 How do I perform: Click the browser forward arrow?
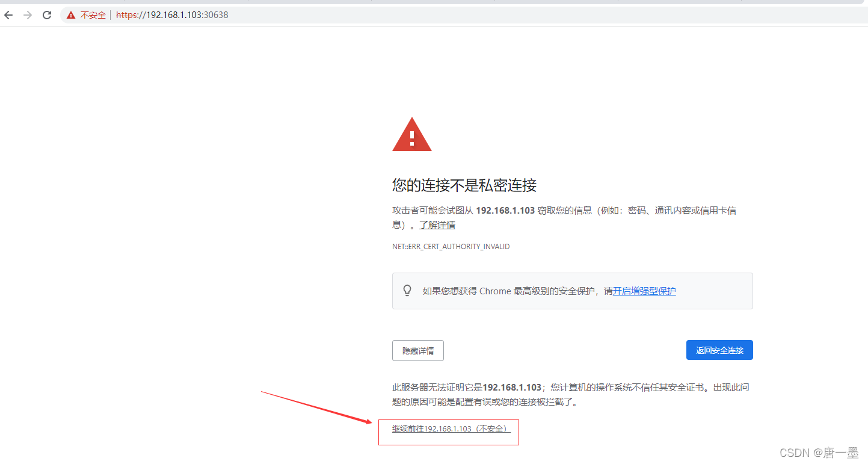click(28, 15)
